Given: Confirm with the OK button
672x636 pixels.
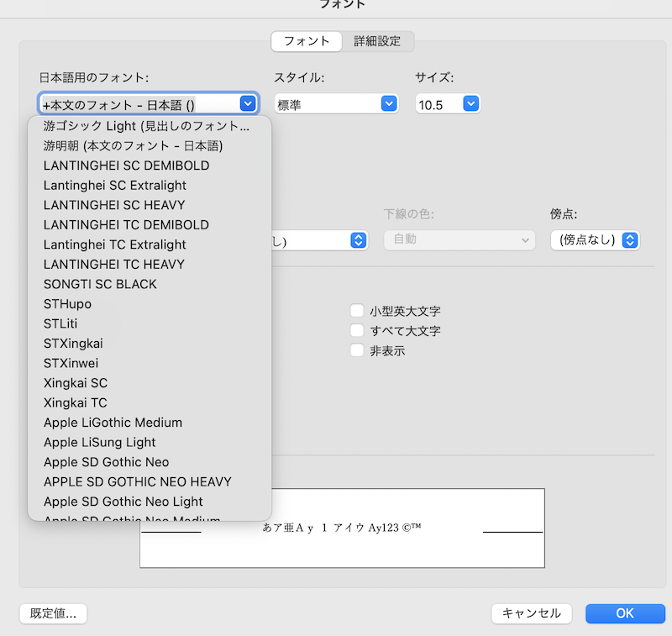Looking at the screenshot, I should (x=625, y=613).
